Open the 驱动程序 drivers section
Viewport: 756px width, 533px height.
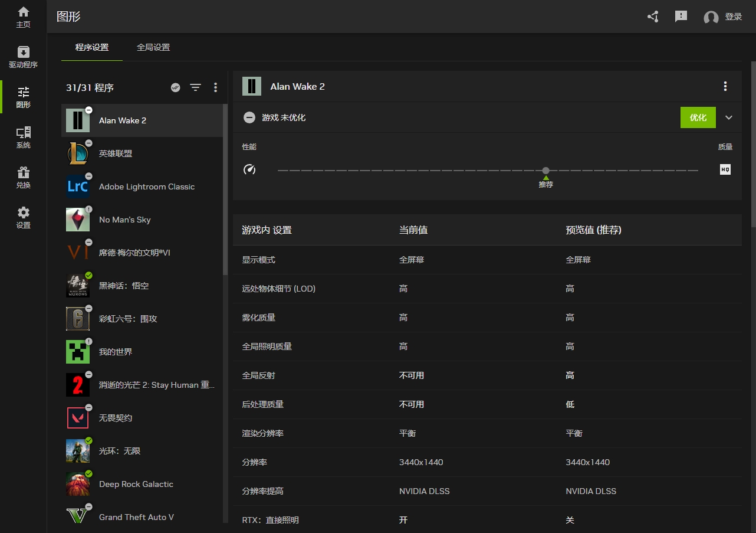click(23, 57)
